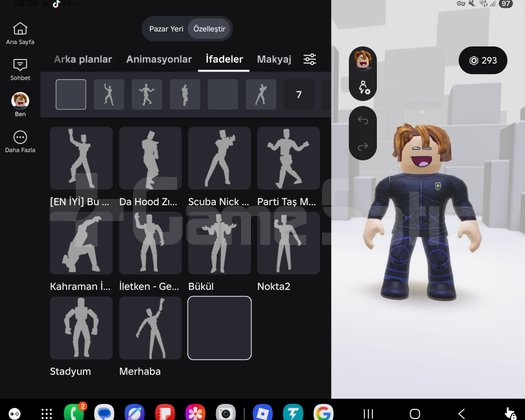Redo avatar change
The height and width of the screenshot is (420, 525).
(363, 147)
